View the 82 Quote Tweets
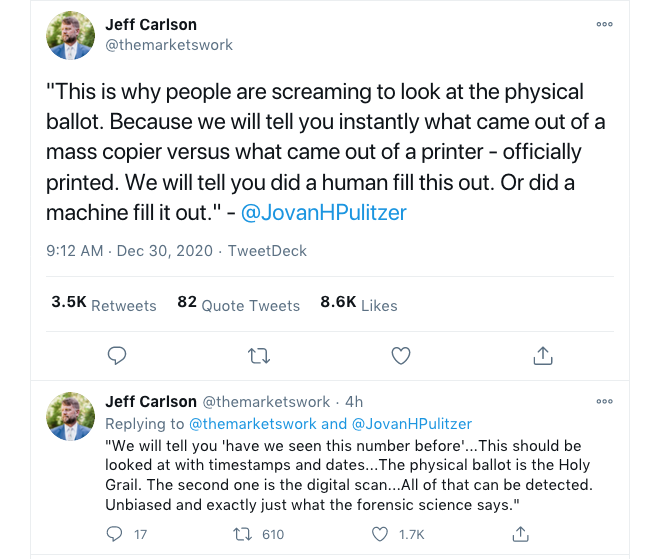 [238, 304]
